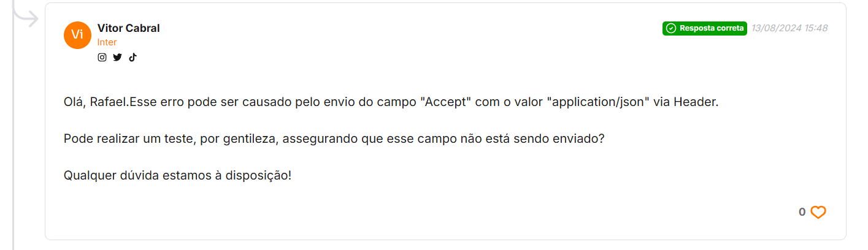Like the reply with the heart icon

[818, 212]
